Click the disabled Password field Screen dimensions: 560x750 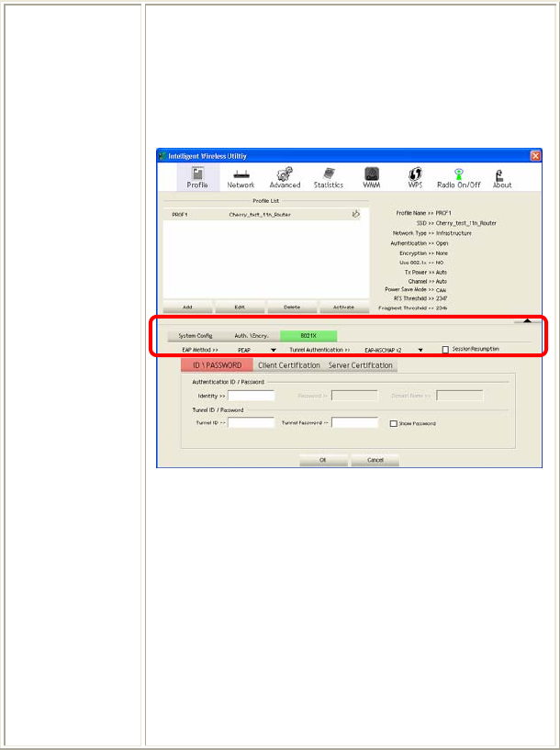tap(355, 396)
